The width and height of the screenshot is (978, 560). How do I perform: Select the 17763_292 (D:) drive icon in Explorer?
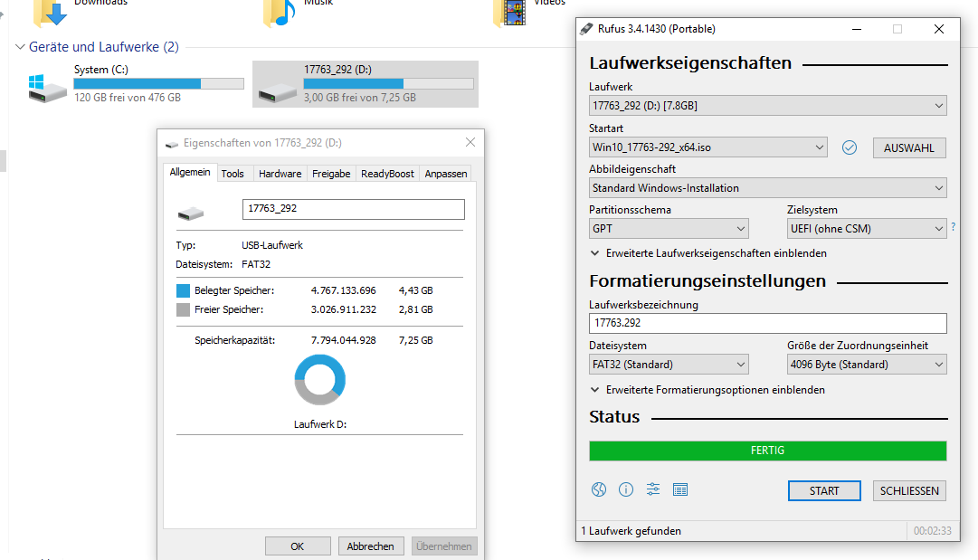278,93
